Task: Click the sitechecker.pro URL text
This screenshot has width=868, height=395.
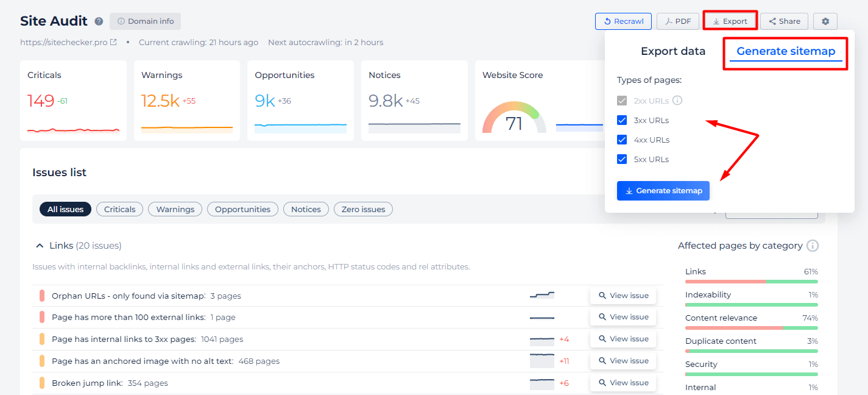Action: [64, 43]
